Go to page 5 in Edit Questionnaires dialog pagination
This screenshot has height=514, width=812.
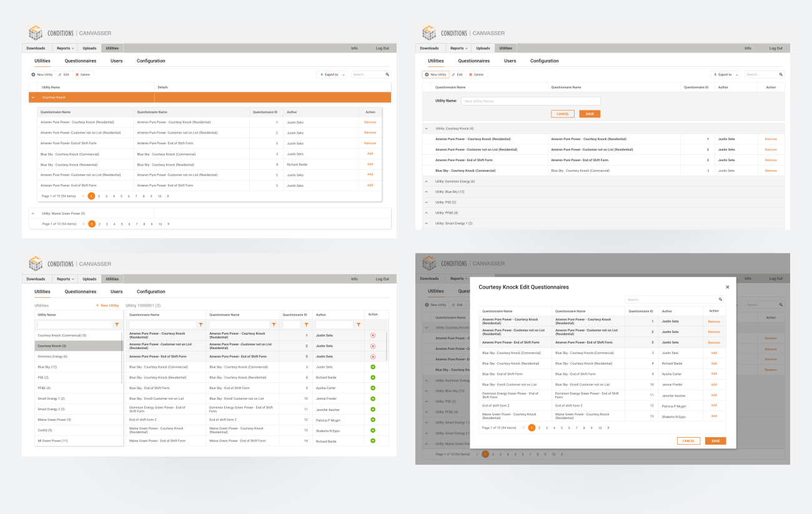coord(562,428)
